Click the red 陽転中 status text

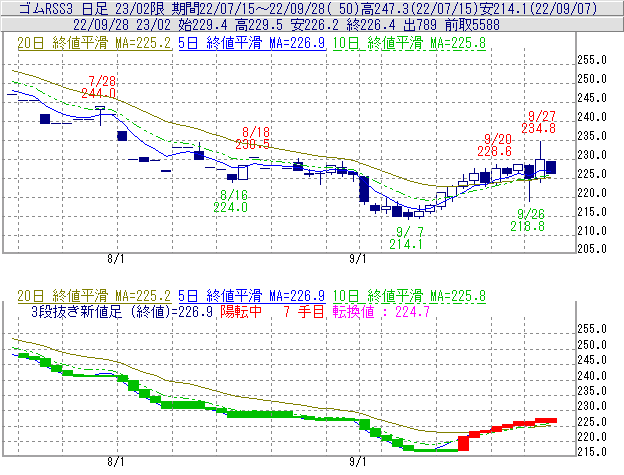tap(241, 311)
